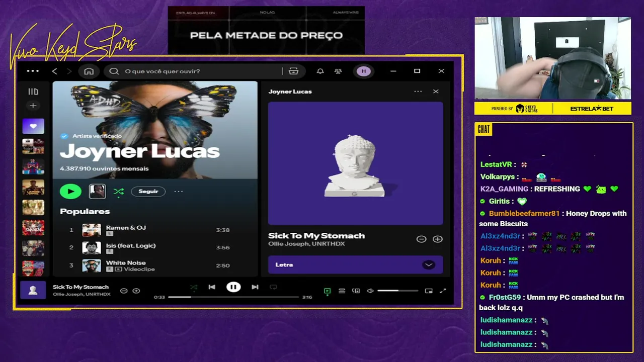Viewport: 644px width, 362px height.
Task: Open 'Sick To My Stomach' title in panel
Action: [316, 236]
